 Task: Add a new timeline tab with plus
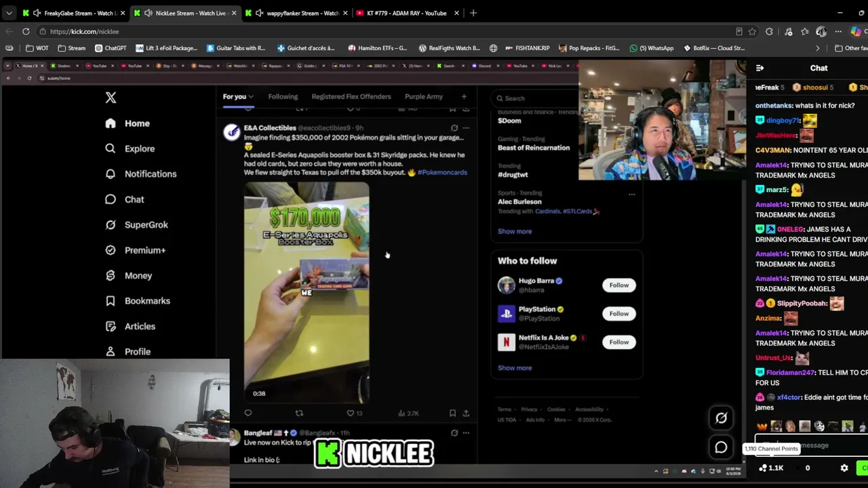click(x=464, y=97)
